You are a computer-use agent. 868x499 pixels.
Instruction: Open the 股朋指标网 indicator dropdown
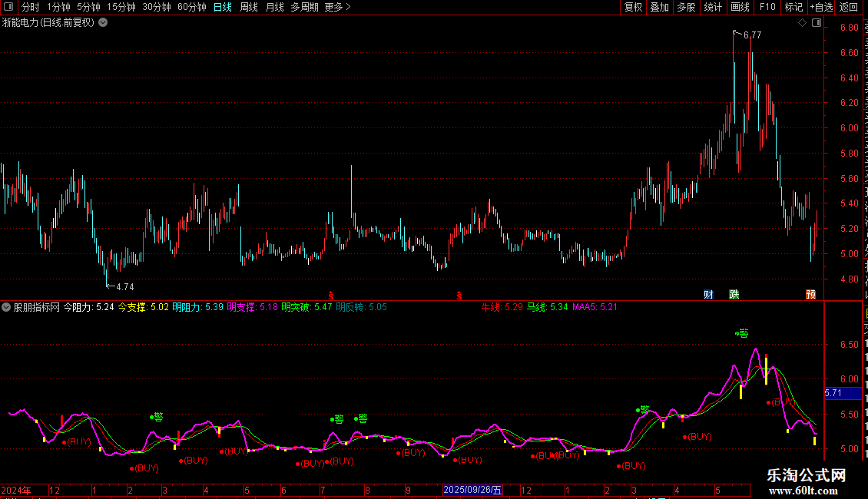[6, 307]
